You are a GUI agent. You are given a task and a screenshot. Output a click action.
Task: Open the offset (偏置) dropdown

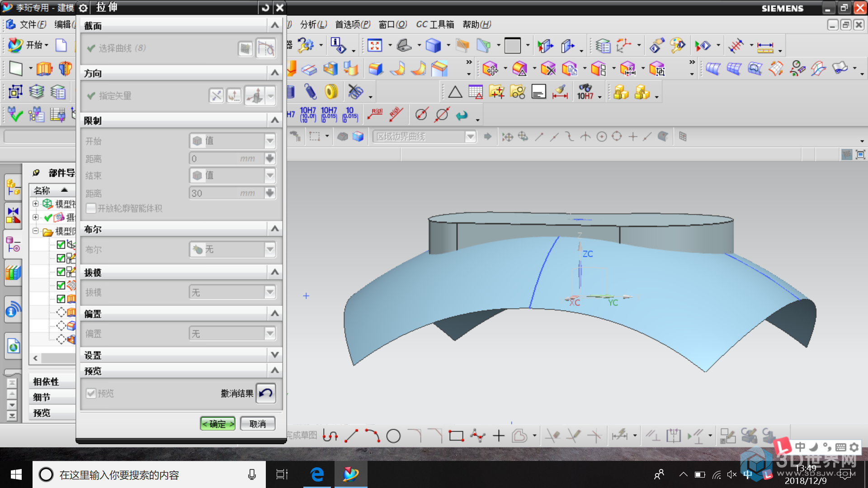232,334
